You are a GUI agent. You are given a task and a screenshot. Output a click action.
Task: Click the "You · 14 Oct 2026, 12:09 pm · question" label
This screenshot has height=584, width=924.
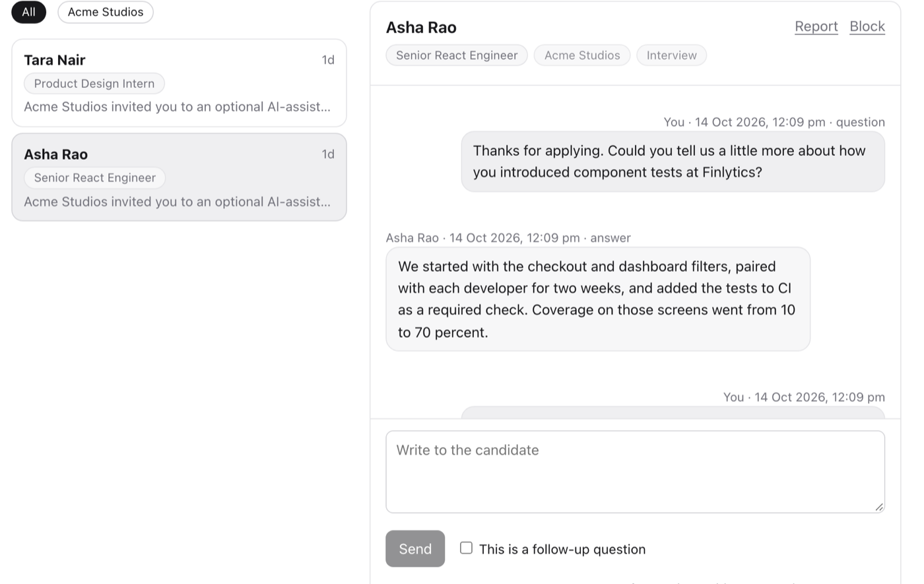(774, 122)
